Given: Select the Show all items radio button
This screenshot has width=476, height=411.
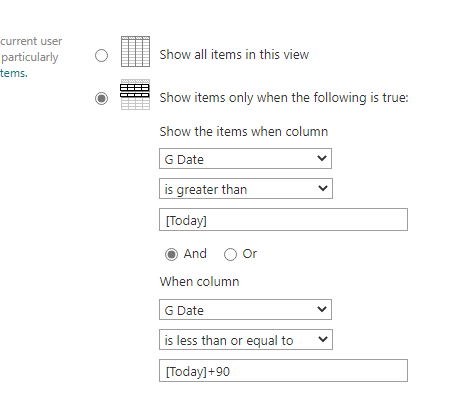Looking at the screenshot, I should coord(101,55).
